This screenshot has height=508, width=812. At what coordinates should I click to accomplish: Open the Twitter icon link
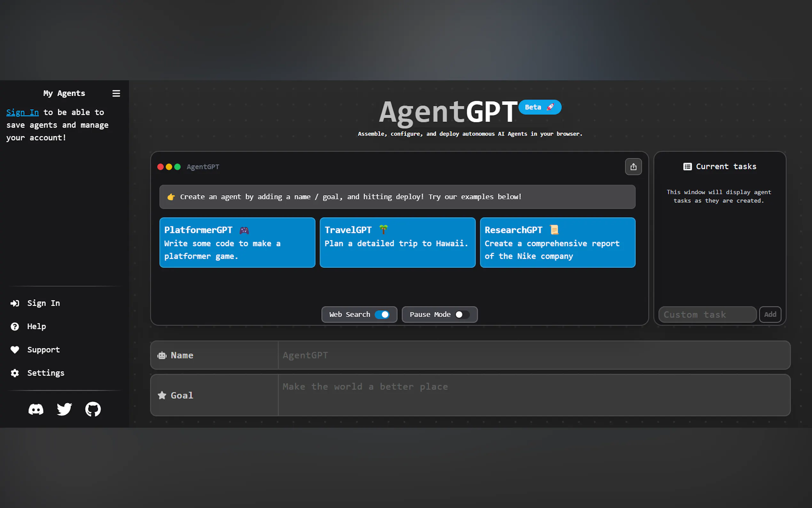[64, 409]
